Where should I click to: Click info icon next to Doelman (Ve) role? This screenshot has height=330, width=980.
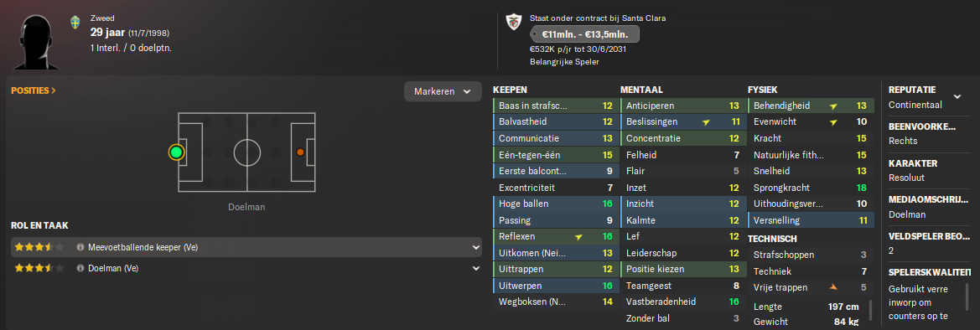click(80, 268)
